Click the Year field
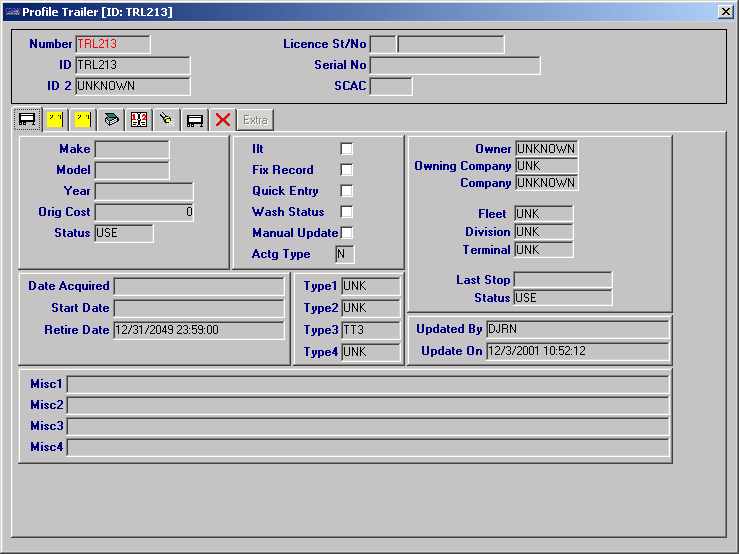 pos(144,191)
